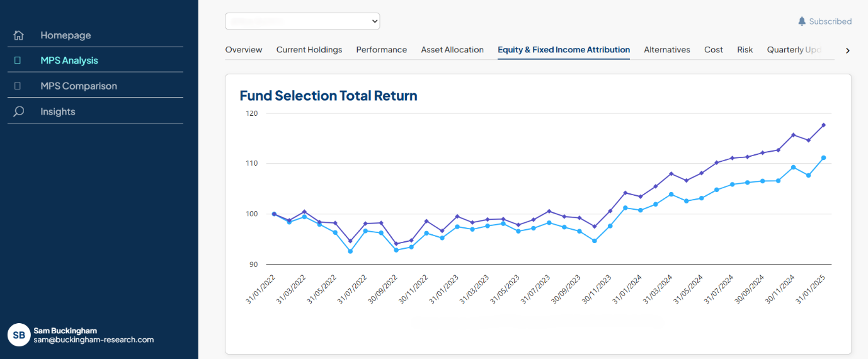Open the Current Holdings tab
868x359 pixels.
[x=309, y=50]
